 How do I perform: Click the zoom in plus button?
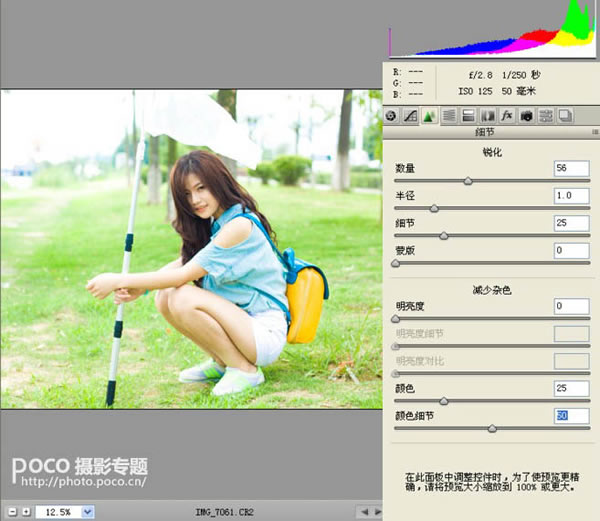coord(25,512)
